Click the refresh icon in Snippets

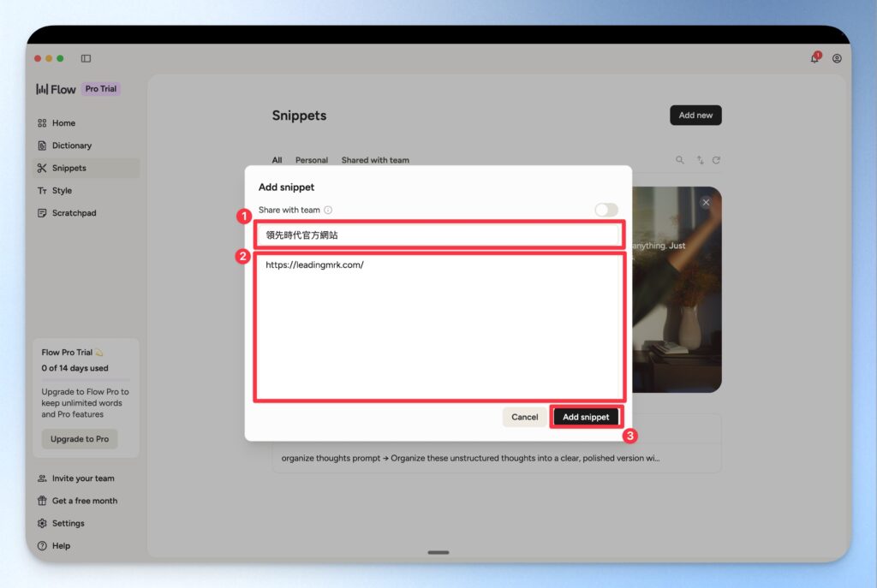(716, 160)
